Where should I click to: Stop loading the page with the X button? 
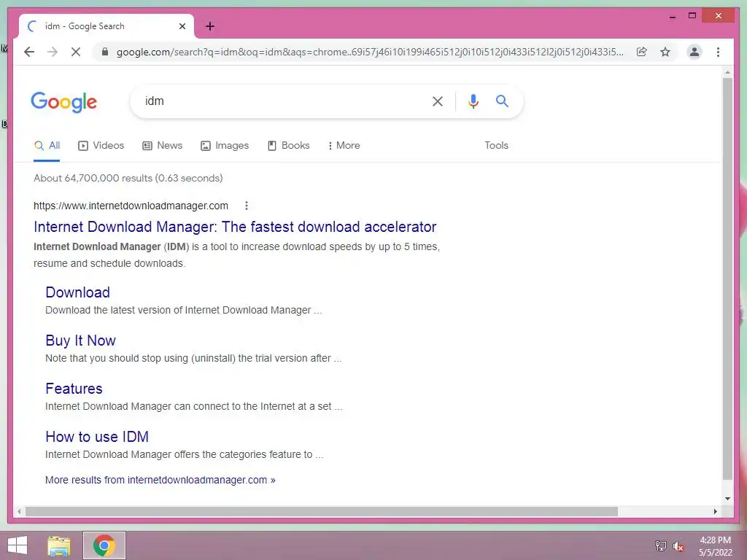click(x=76, y=52)
